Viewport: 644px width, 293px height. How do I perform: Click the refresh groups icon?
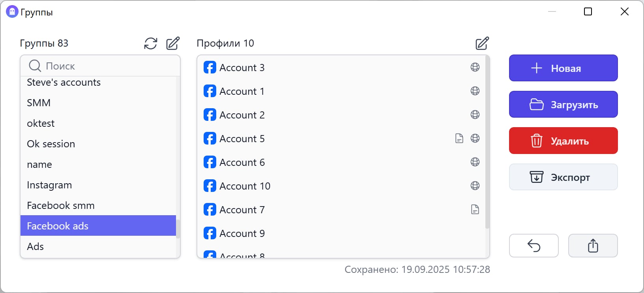pyautogui.click(x=151, y=43)
